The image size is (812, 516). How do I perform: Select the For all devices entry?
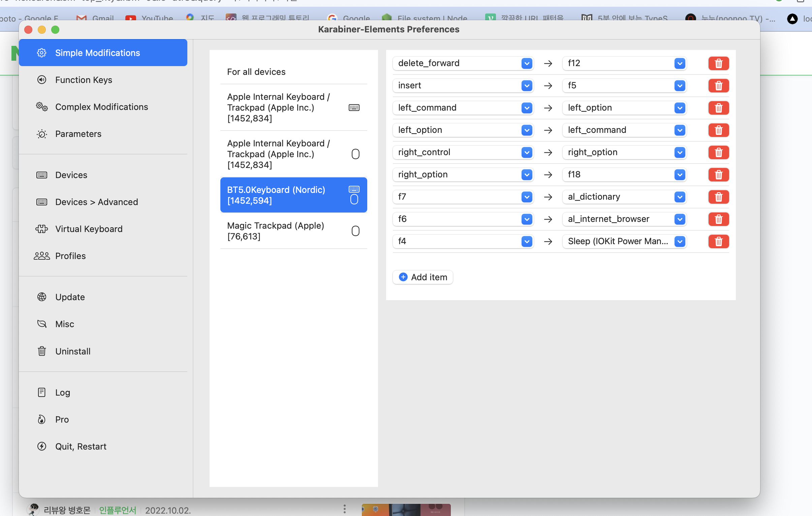tap(293, 71)
